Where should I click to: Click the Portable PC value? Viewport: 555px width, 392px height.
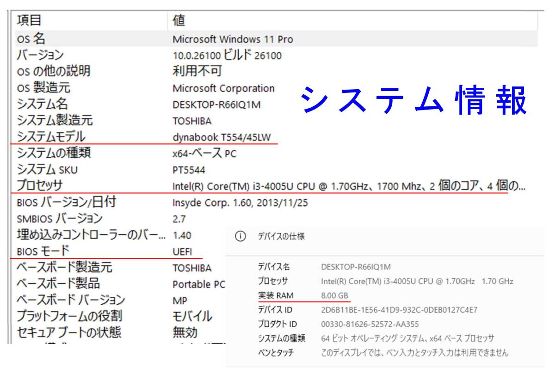[x=198, y=284]
